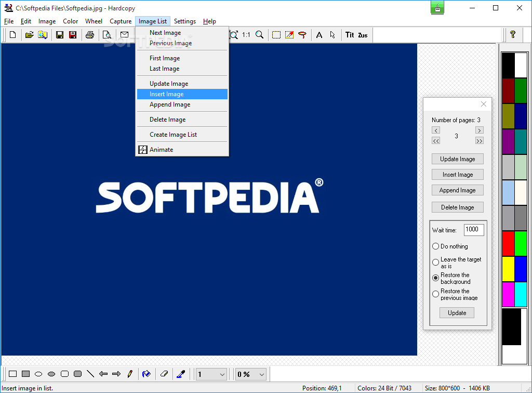Image resolution: width=532 pixels, height=393 pixels.
Task: Select Restore the background radio option
Action: pos(436,278)
